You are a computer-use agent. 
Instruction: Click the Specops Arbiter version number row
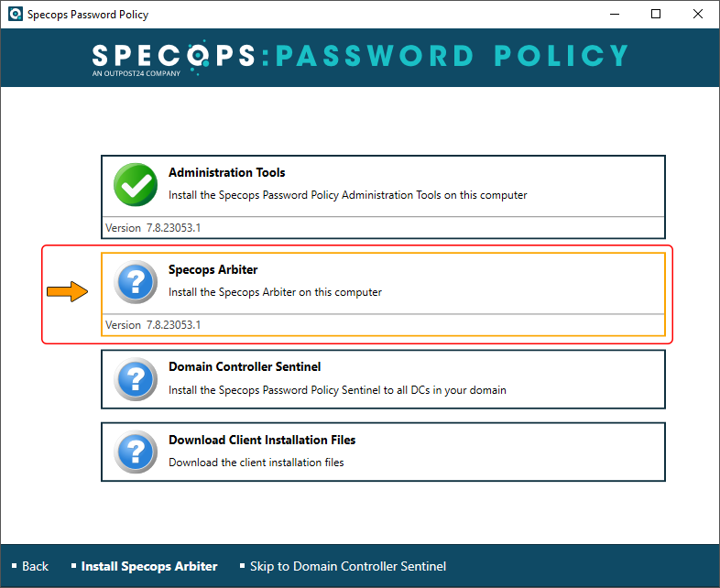point(383,325)
